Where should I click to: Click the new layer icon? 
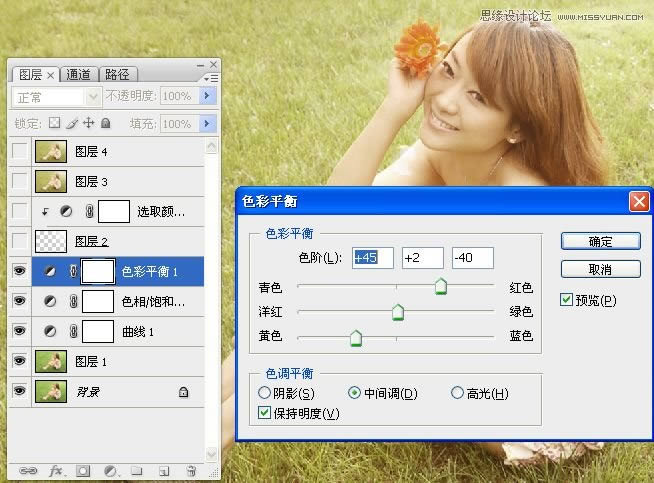click(164, 469)
